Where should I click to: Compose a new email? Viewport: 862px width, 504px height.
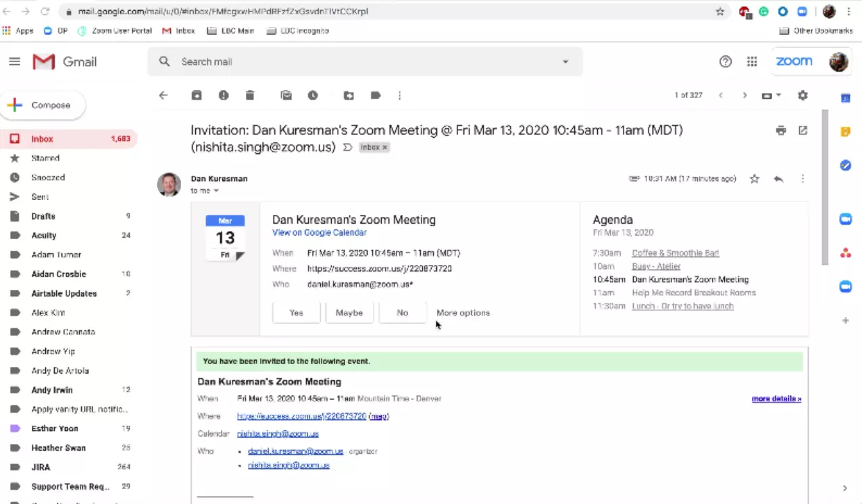(x=43, y=105)
